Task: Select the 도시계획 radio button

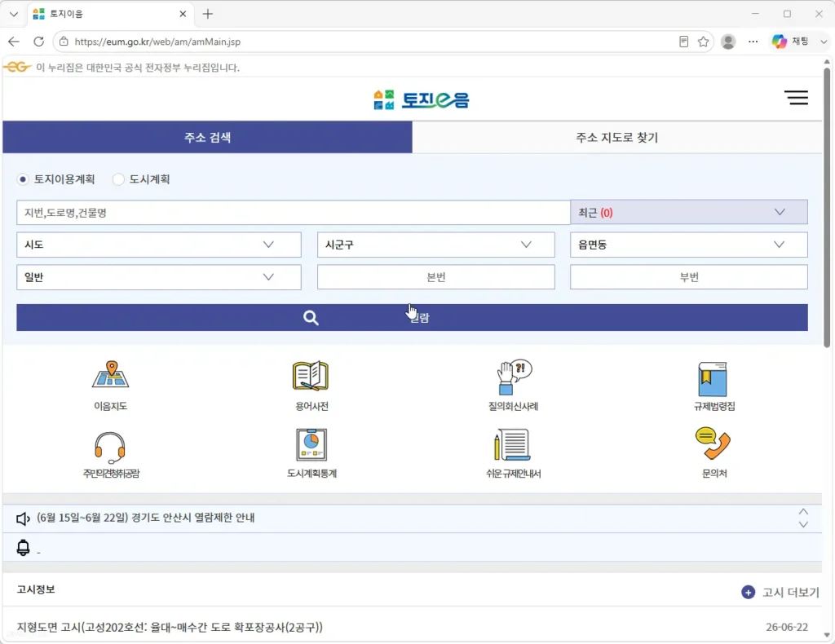Action: 118,179
